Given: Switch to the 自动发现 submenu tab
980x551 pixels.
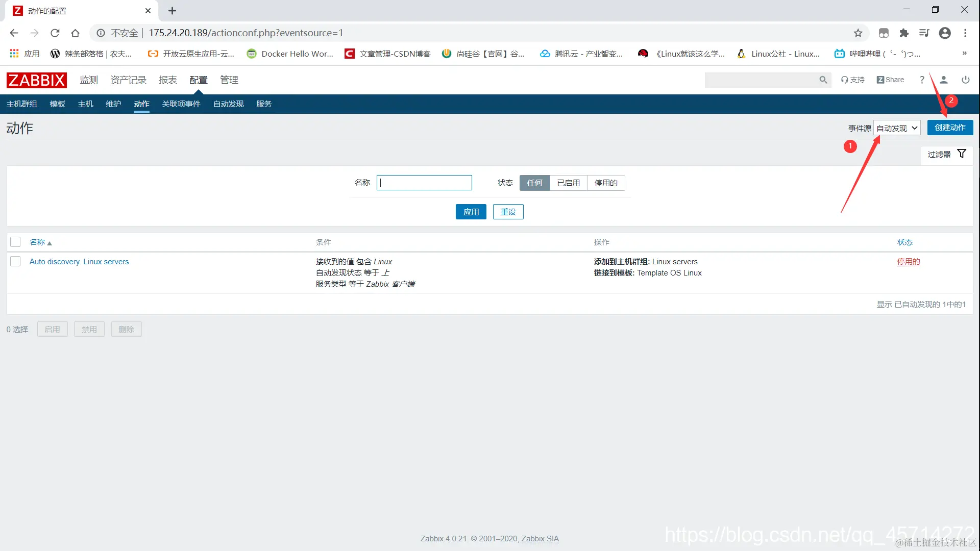Looking at the screenshot, I should [x=228, y=104].
